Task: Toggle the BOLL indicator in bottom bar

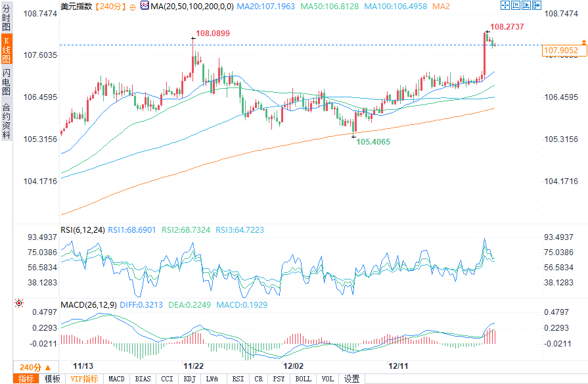Action: click(x=303, y=379)
